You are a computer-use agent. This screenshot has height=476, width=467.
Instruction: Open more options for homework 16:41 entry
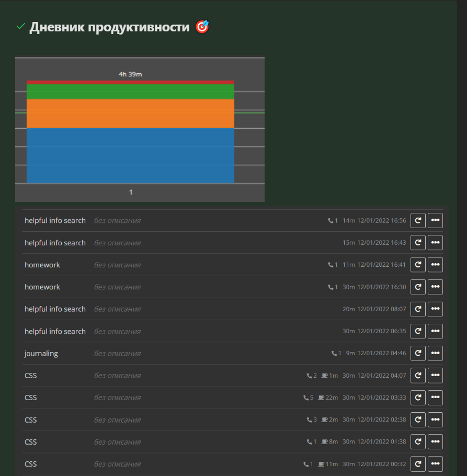pos(435,265)
